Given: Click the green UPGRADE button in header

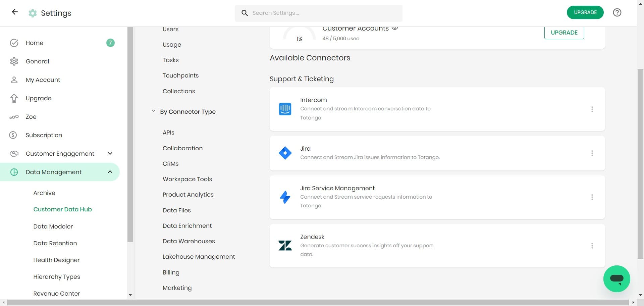Looking at the screenshot, I should [x=585, y=12].
